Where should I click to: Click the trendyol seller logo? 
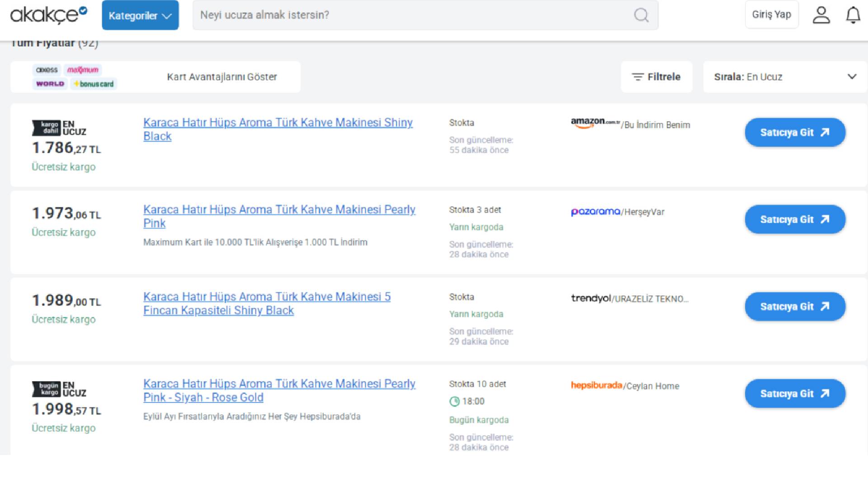coord(591,298)
